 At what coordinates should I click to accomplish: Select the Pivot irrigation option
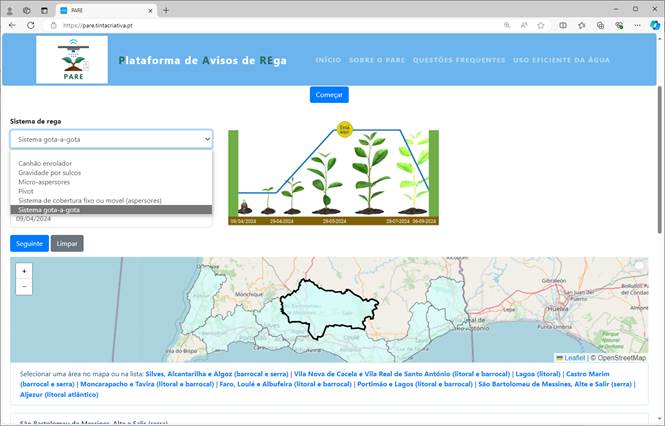pyautogui.click(x=26, y=191)
